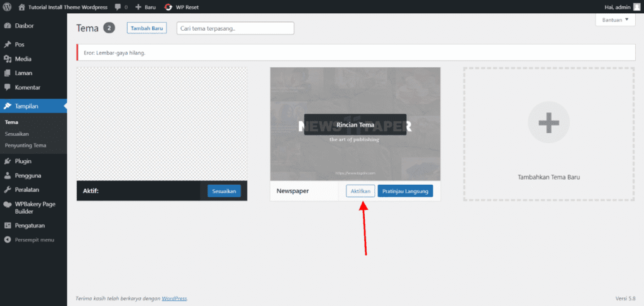This screenshot has height=306, width=644.
Task: Click the Sesuaikan button on active theme
Action: (225, 191)
